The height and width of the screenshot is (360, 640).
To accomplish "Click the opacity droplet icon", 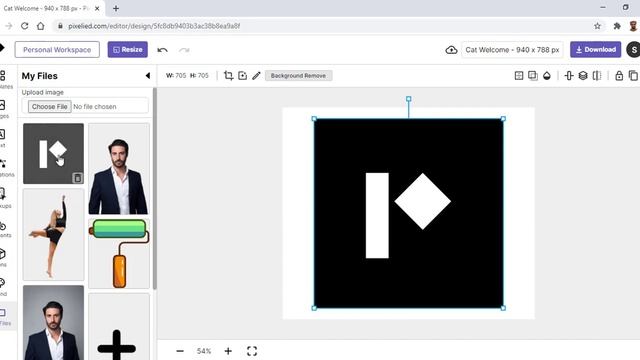I will click(547, 76).
